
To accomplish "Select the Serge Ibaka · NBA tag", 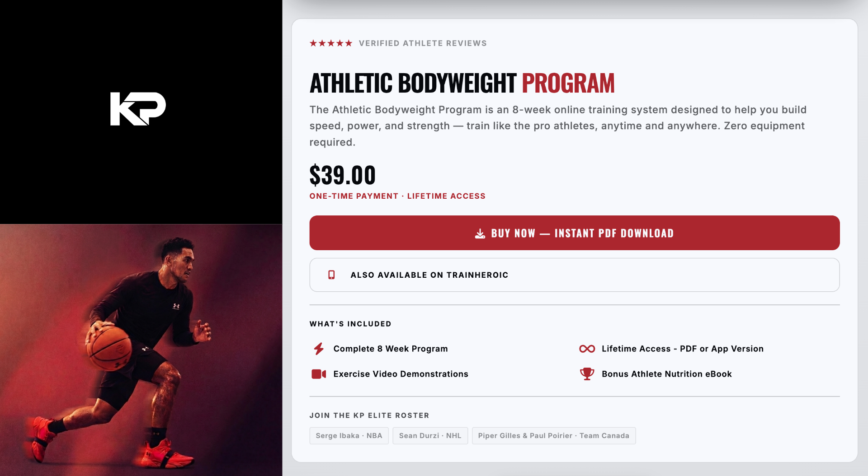I will pos(349,436).
